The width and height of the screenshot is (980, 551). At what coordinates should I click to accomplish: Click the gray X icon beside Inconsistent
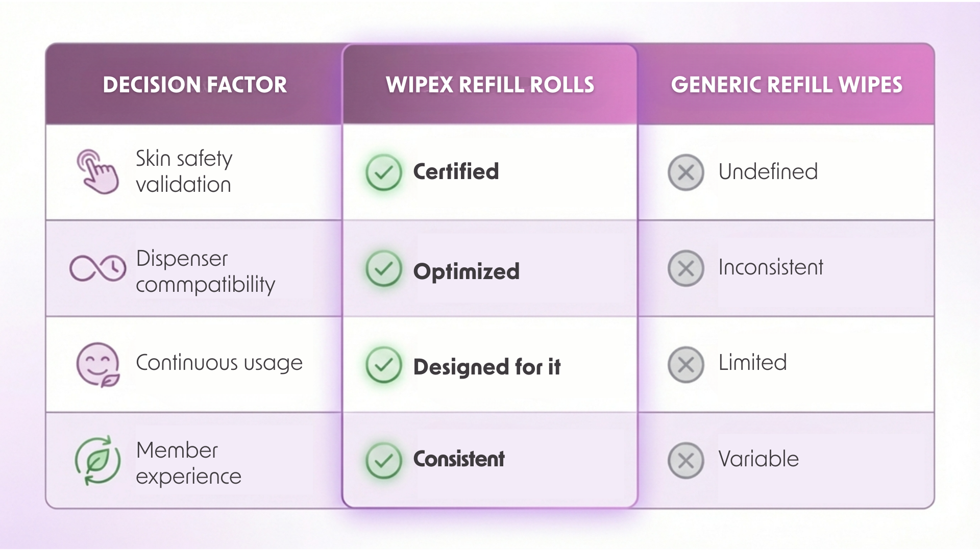[685, 268]
